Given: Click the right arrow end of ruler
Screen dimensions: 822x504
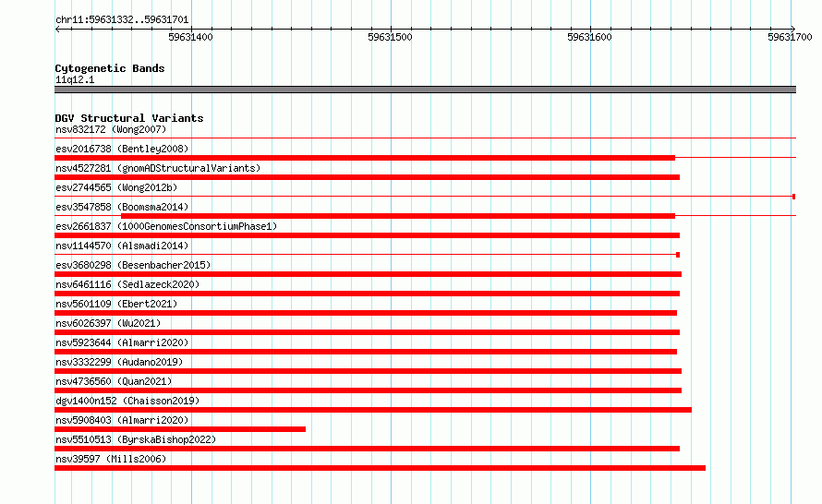Looking at the screenshot, I should point(793,30).
